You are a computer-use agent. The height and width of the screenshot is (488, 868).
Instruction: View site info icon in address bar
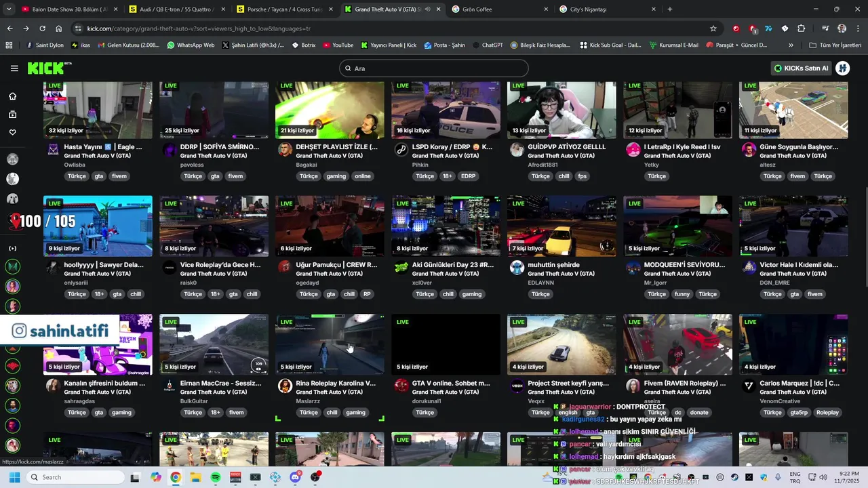click(78, 28)
